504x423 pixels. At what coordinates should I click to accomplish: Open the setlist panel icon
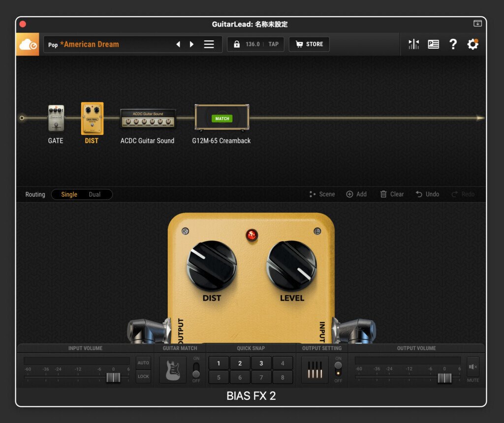[x=433, y=44]
